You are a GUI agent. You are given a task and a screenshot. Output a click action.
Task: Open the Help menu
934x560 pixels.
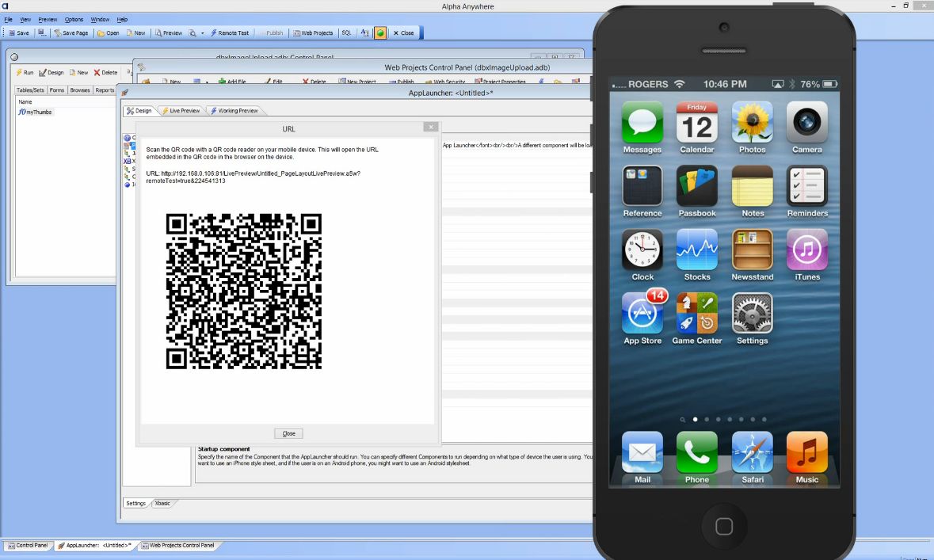pyautogui.click(x=122, y=19)
